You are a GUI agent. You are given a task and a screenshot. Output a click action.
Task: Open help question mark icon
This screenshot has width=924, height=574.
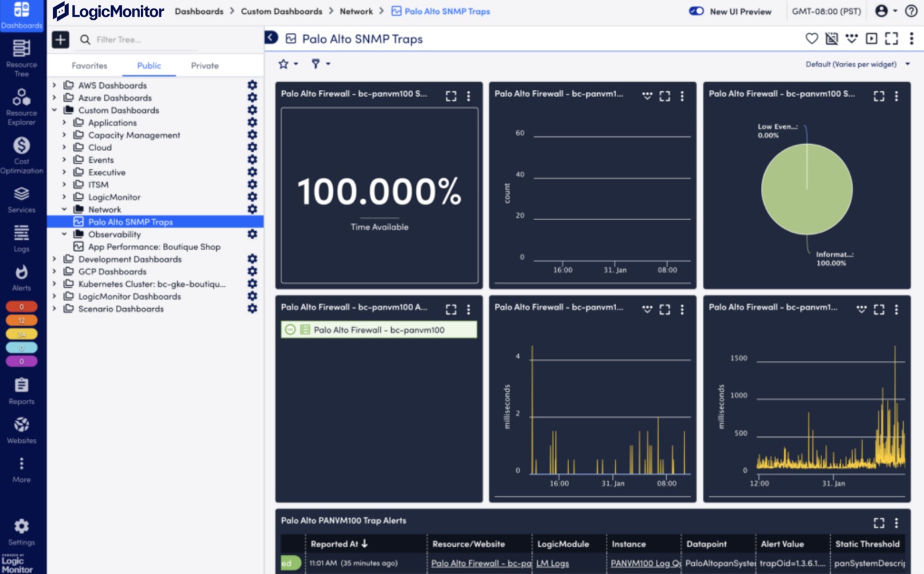(x=911, y=11)
